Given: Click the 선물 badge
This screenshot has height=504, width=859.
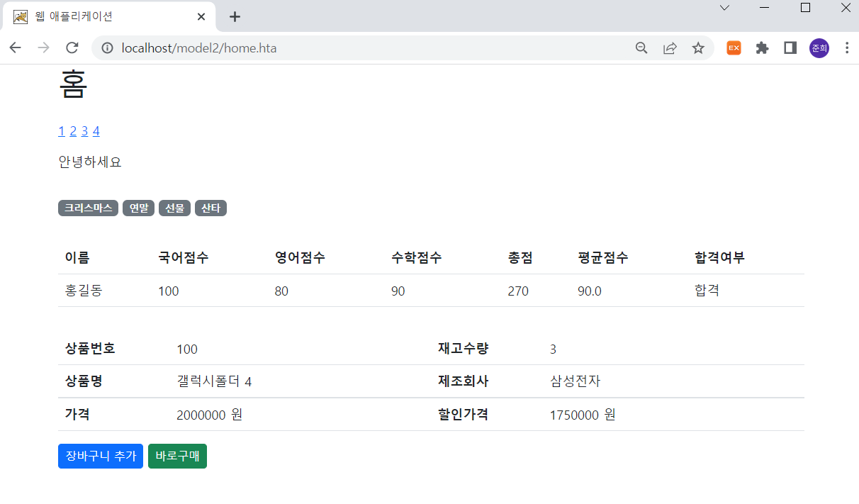Looking at the screenshot, I should pyautogui.click(x=174, y=208).
